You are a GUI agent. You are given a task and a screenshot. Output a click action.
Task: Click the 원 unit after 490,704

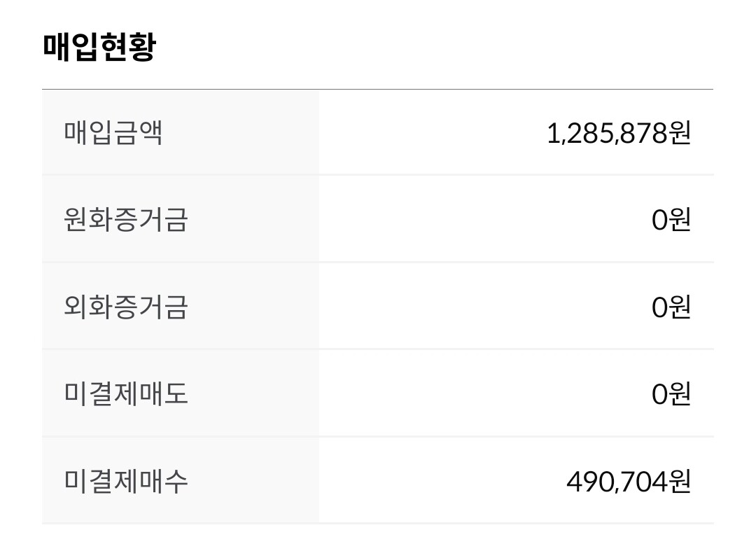(x=680, y=481)
